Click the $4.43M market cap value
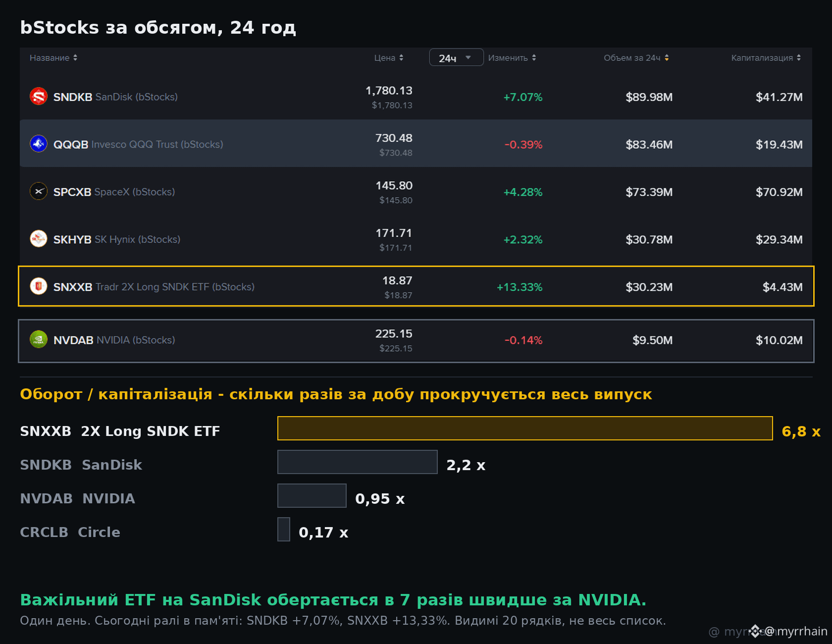This screenshot has height=644, width=832. click(782, 287)
